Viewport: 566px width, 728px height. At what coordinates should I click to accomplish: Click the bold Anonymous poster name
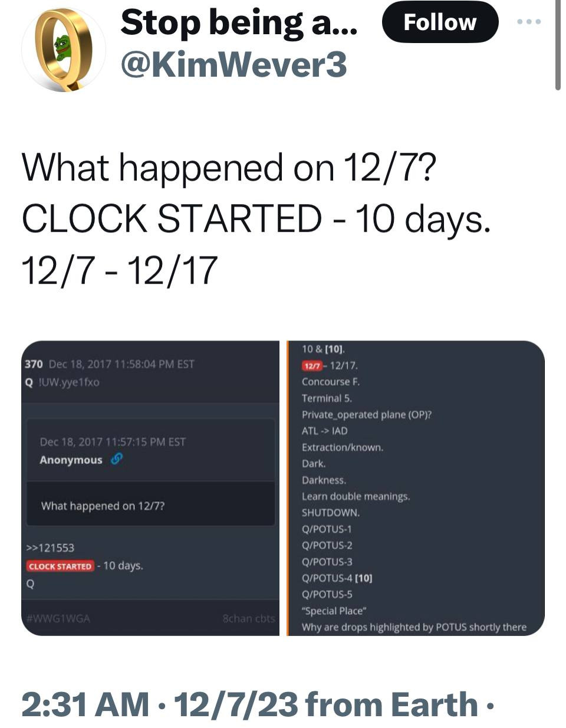point(71,460)
